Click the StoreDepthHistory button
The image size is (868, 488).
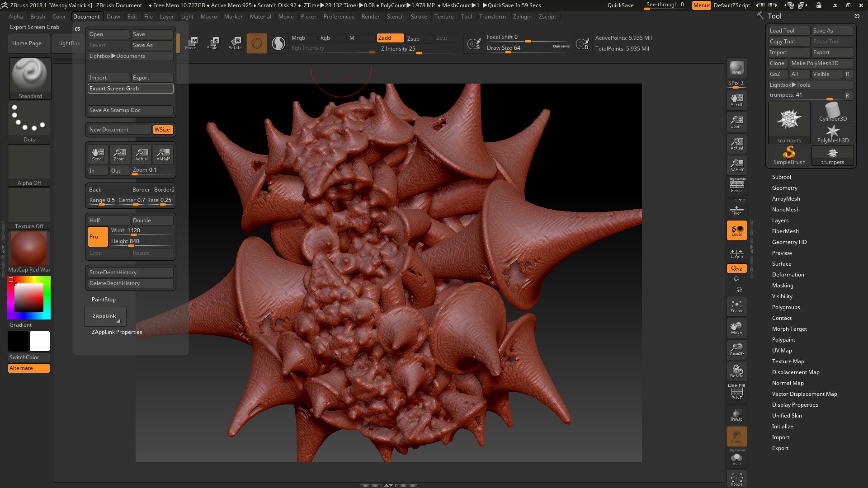pos(130,272)
